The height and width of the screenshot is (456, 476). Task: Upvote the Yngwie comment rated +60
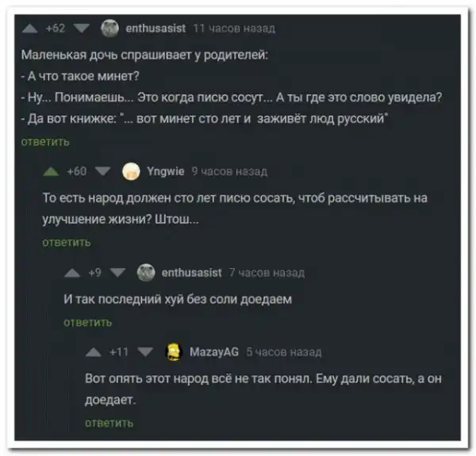point(51,172)
